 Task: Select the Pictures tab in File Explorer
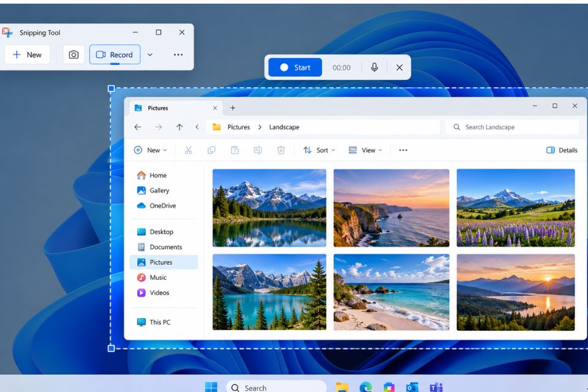(176, 108)
